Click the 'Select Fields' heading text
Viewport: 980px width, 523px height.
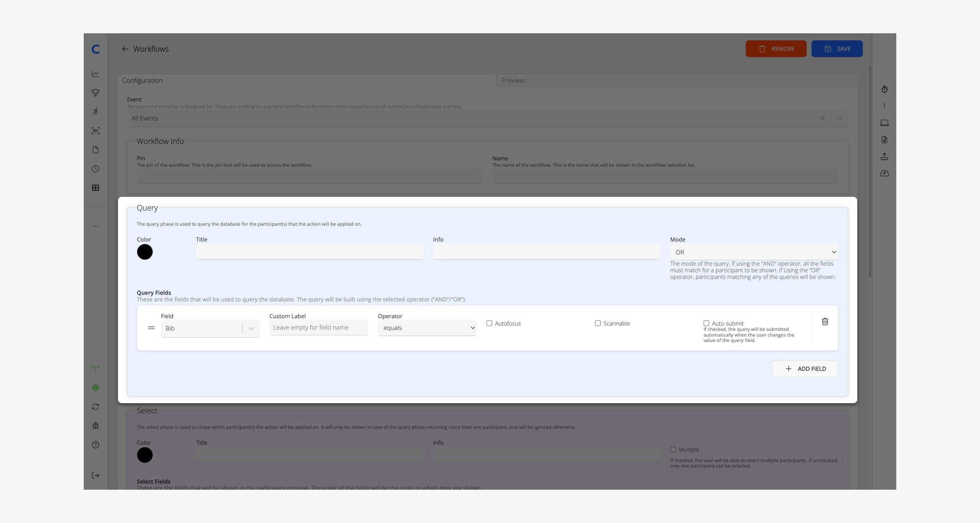tap(153, 482)
